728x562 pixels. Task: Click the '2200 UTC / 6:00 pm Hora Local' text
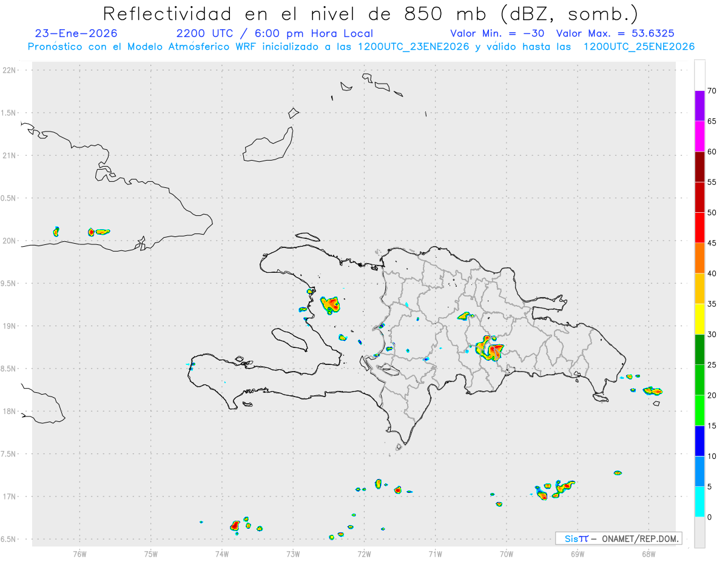point(275,33)
